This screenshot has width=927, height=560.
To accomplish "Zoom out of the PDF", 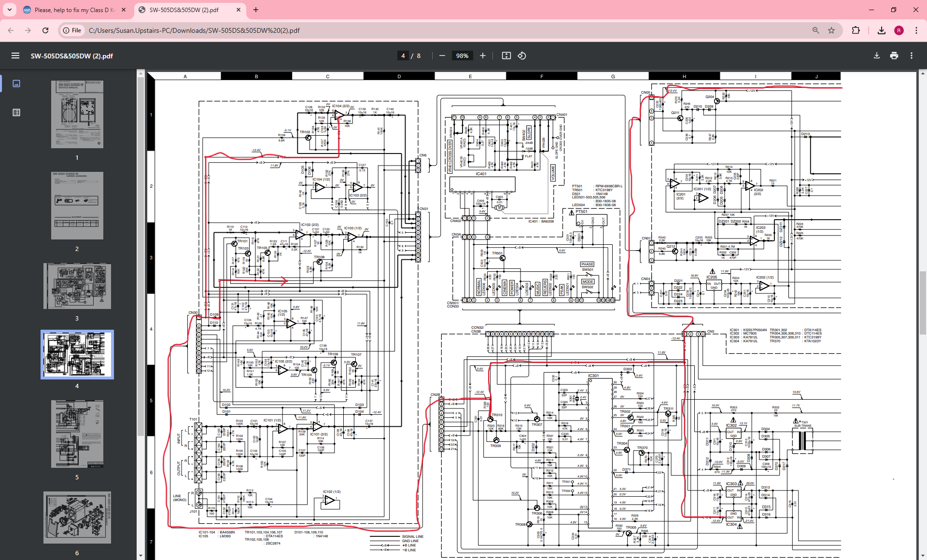I will pyautogui.click(x=442, y=56).
